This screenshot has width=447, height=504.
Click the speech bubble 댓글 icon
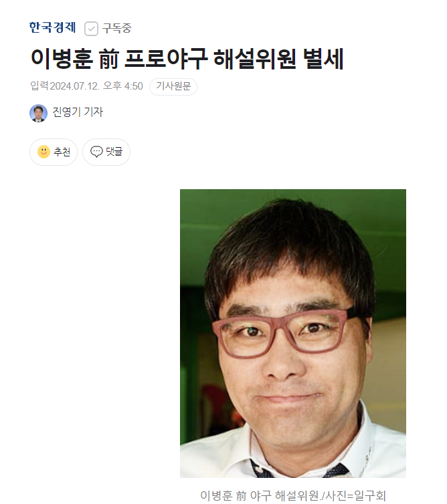click(x=96, y=152)
